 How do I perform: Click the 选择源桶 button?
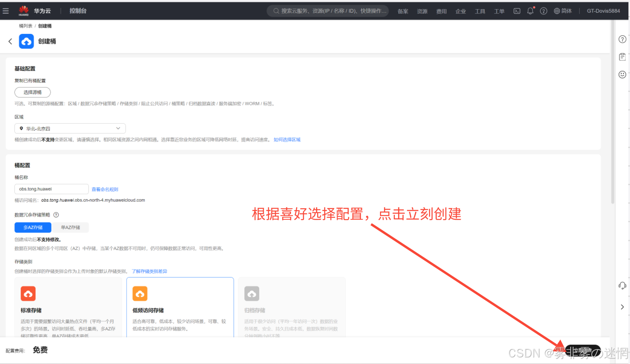[x=33, y=92]
